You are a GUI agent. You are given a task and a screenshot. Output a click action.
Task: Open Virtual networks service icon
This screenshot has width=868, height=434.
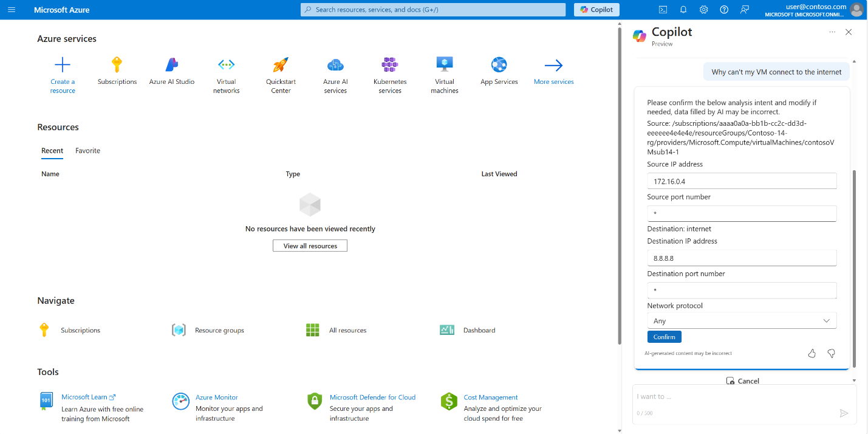pos(227,65)
